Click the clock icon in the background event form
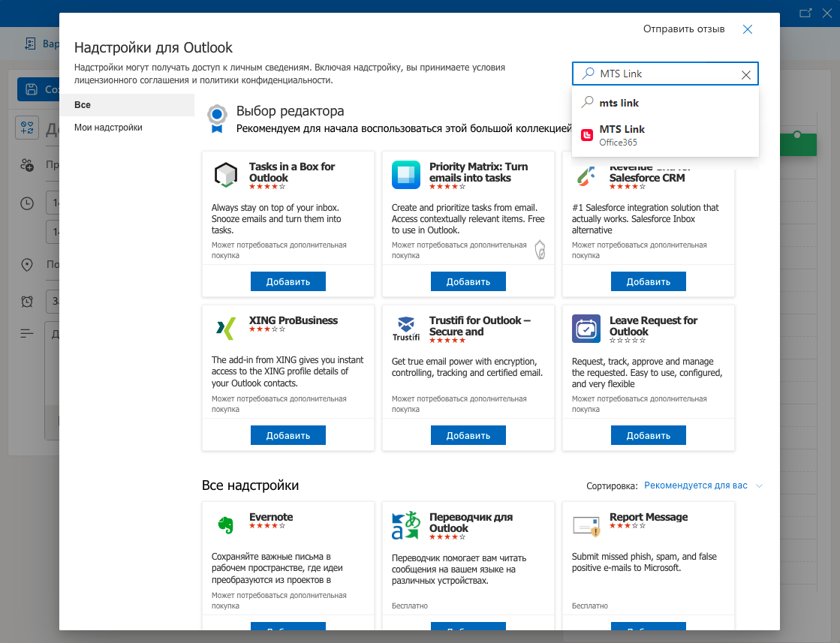 [27, 203]
